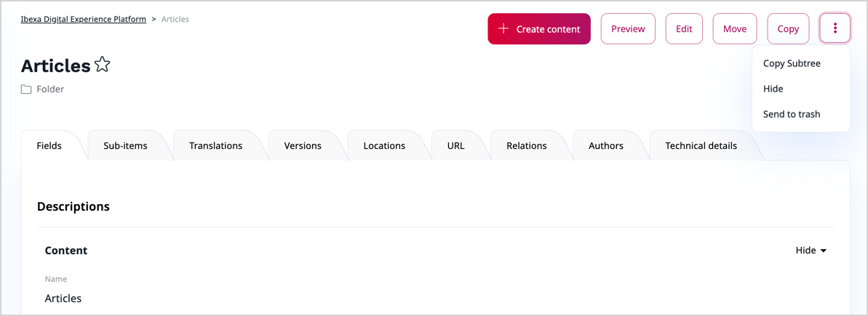Click the Copy button

pos(788,29)
